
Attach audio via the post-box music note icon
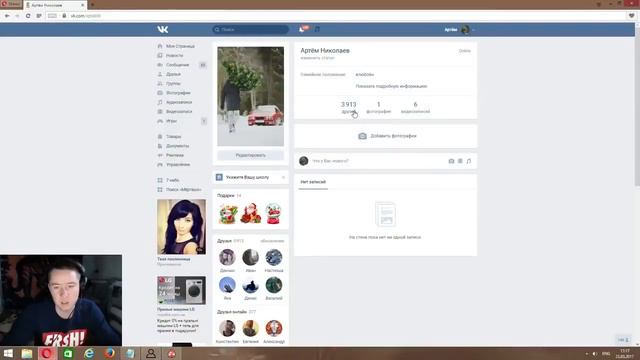[469, 161]
